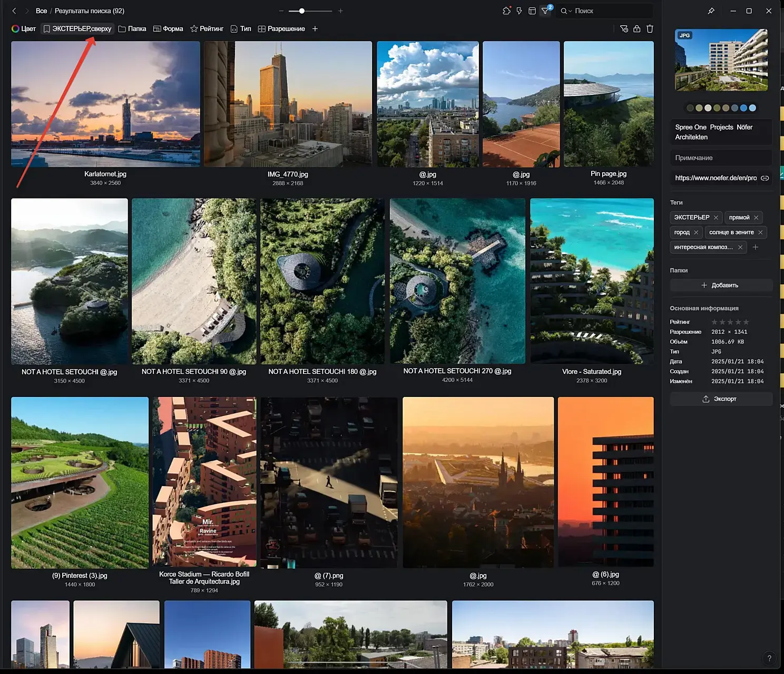Toggle the filter lock icon
This screenshot has width=784, height=674.
637,29
